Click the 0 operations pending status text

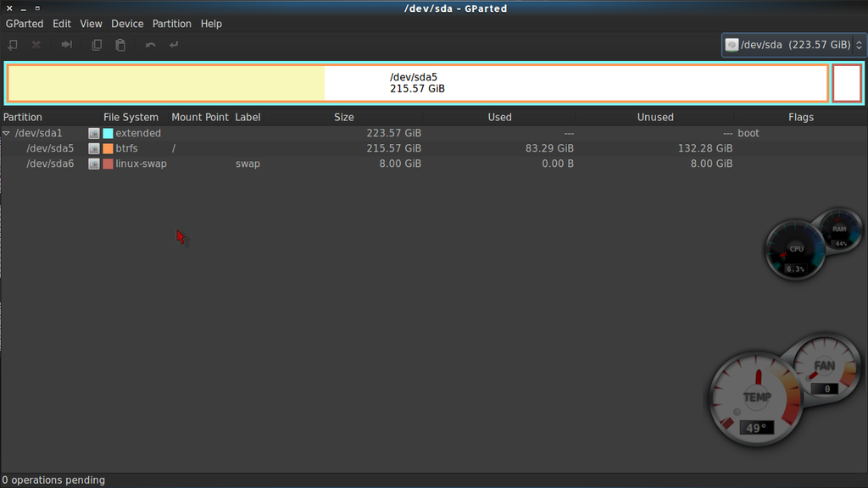[53, 480]
